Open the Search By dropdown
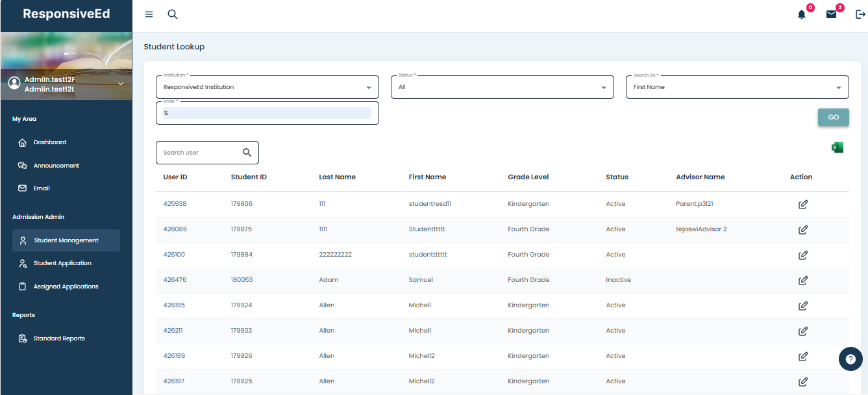Viewport: 868px width, 395px height. (838, 87)
